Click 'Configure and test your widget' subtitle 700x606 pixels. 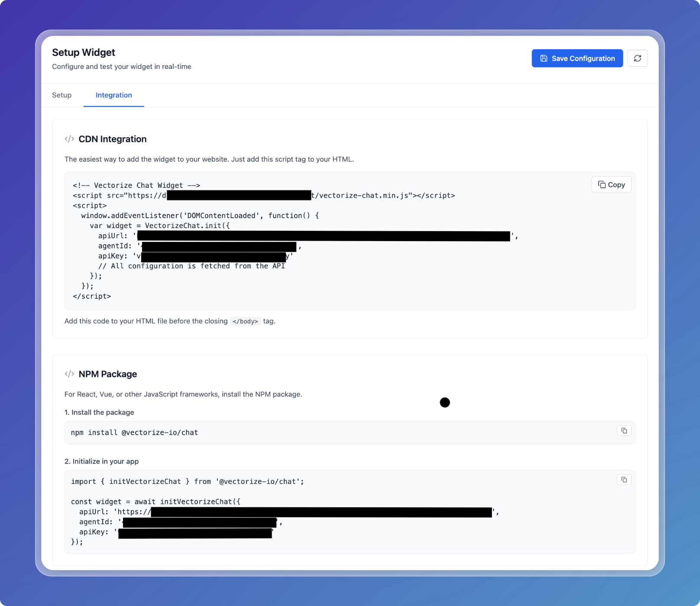coord(122,67)
